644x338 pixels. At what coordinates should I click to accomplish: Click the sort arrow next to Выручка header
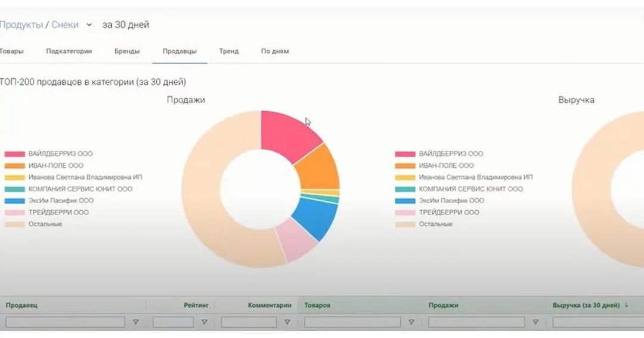pos(626,305)
